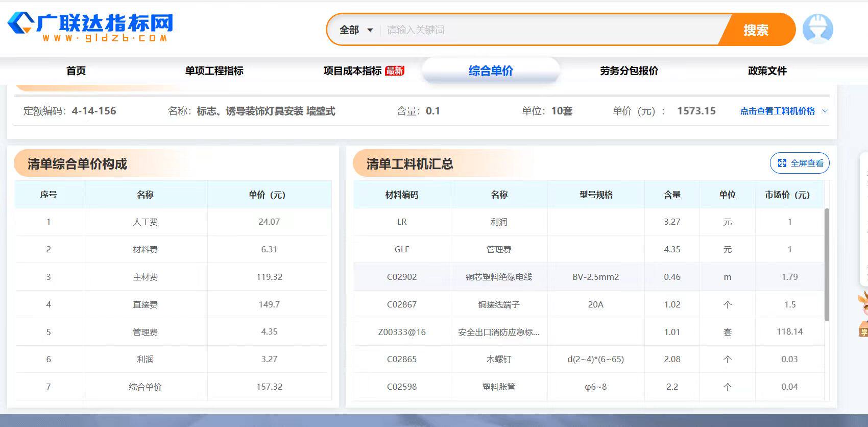Click the 广联达指标网 logo
The image size is (868, 427).
(90, 27)
